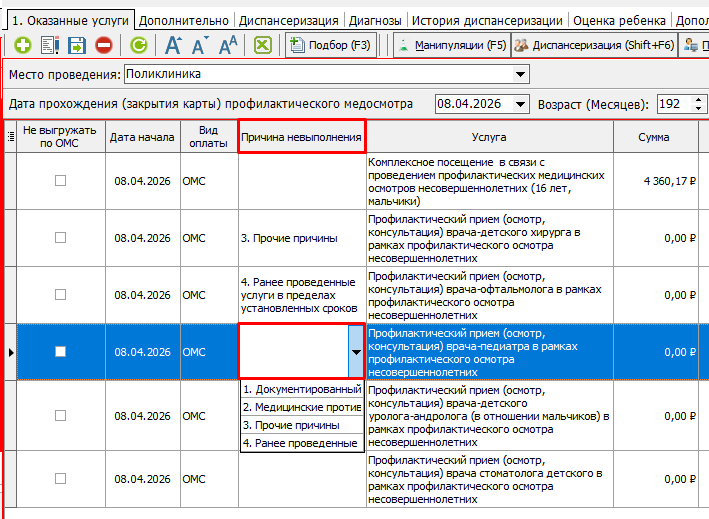Image resolution: width=709 pixels, height=519 pixels.
Task: Switch to the 'Диагнозы' tab
Action: click(x=375, y=20)
